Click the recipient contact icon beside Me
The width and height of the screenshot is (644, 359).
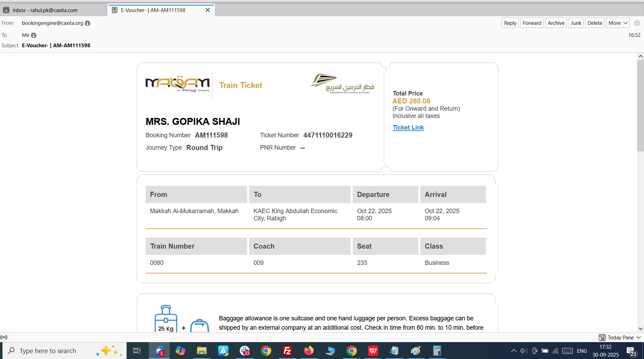34,35
